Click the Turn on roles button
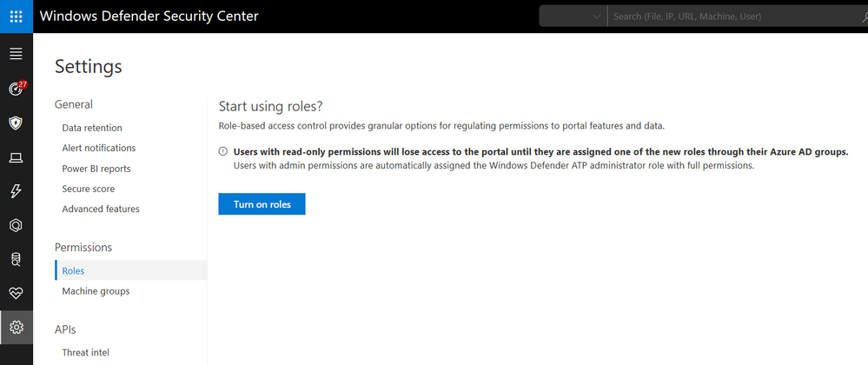868x365 pixels. (x=262, y=204)
